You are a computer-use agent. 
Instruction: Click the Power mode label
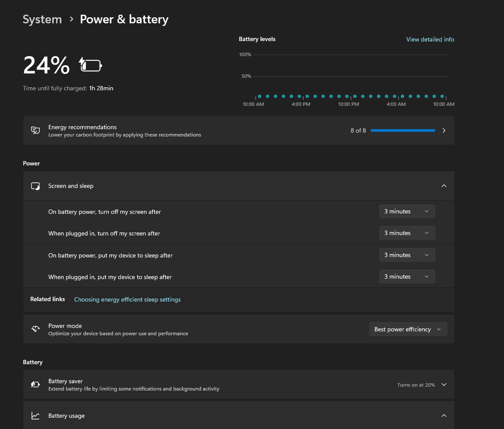65,326
